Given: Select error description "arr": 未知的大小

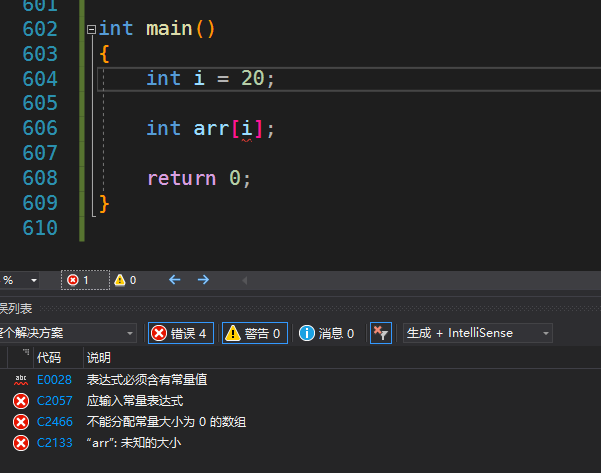Looking at the screenshot, I should click(x=134, y=443).
